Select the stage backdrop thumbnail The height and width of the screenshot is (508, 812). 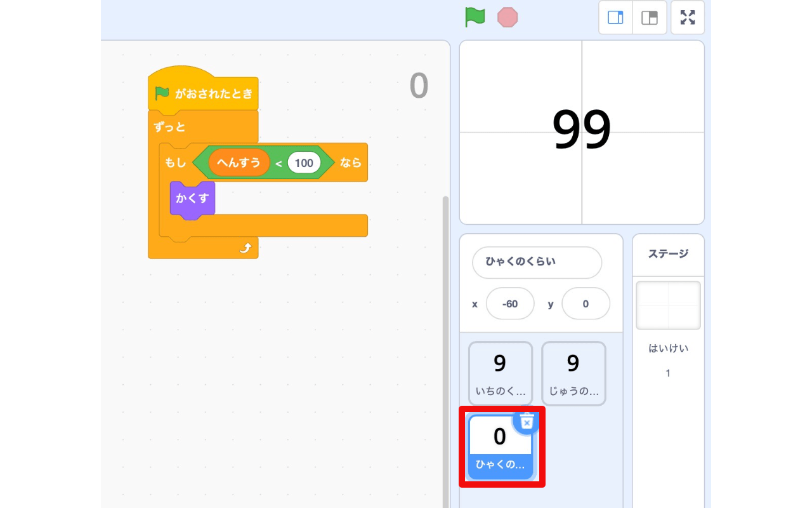[668, 305]
